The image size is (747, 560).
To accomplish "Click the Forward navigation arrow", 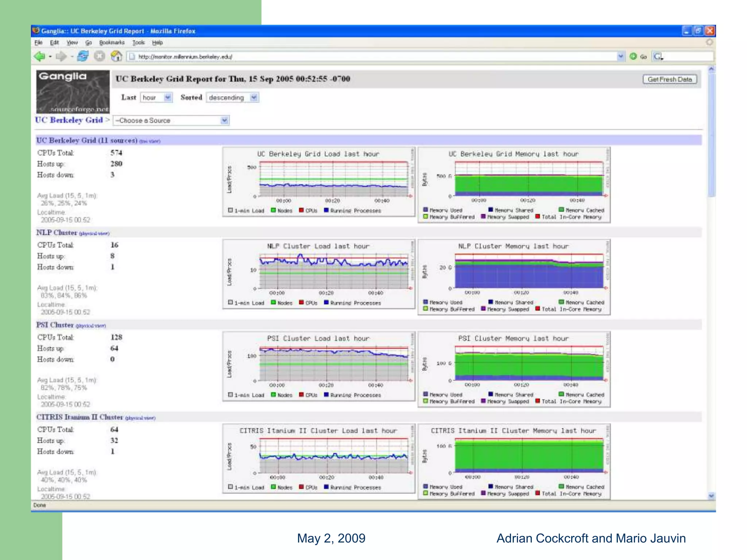I will pyautogui.click(x=61, y=57).
